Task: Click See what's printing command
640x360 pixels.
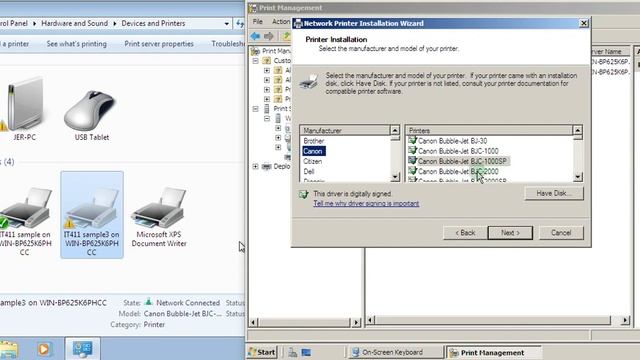Action: (77, 44)
